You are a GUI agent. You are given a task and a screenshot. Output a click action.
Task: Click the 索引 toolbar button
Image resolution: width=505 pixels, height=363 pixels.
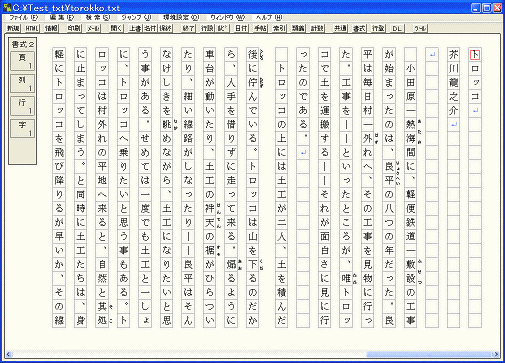279,28
